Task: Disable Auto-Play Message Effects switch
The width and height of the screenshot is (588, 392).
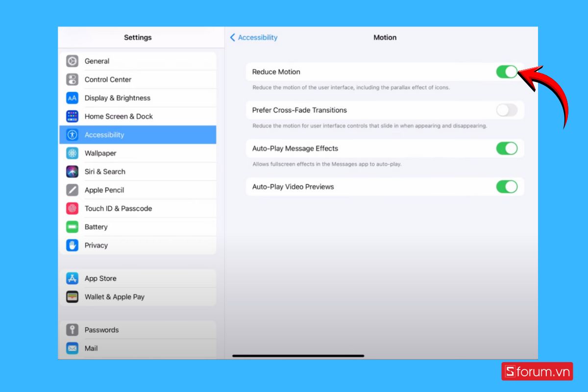Action: [507, 148]
